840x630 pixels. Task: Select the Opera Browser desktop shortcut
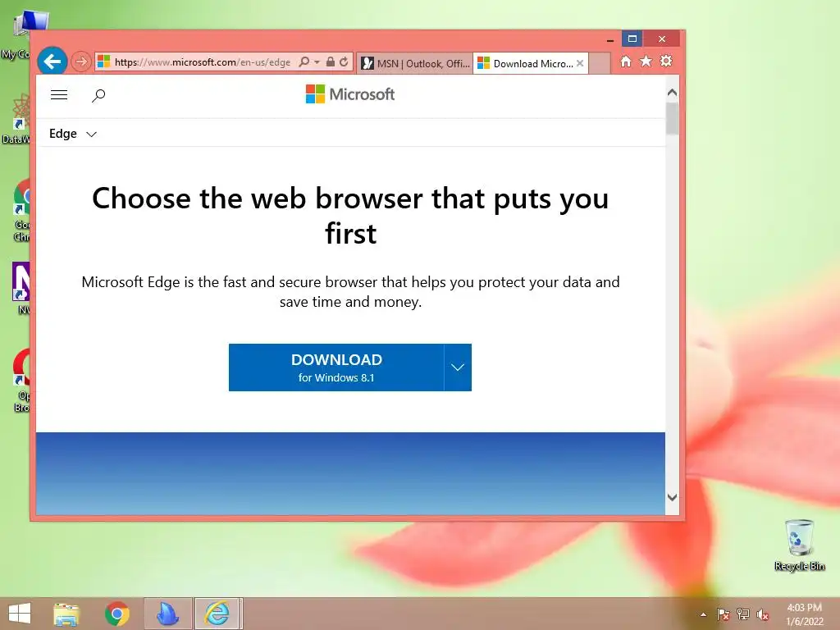(21, 381)
